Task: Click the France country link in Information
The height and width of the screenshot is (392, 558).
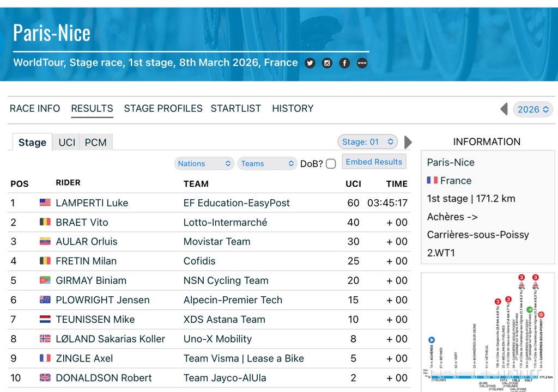Action: click(456, 181)
